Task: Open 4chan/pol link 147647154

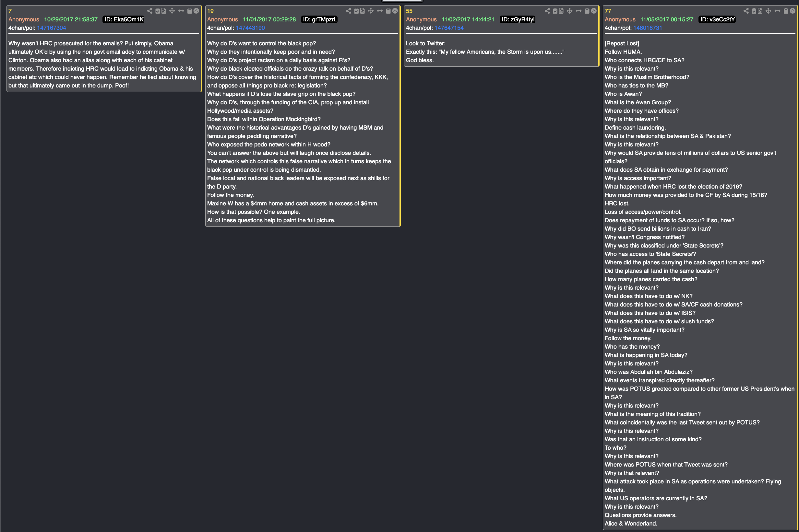Action: coord(449,28)
